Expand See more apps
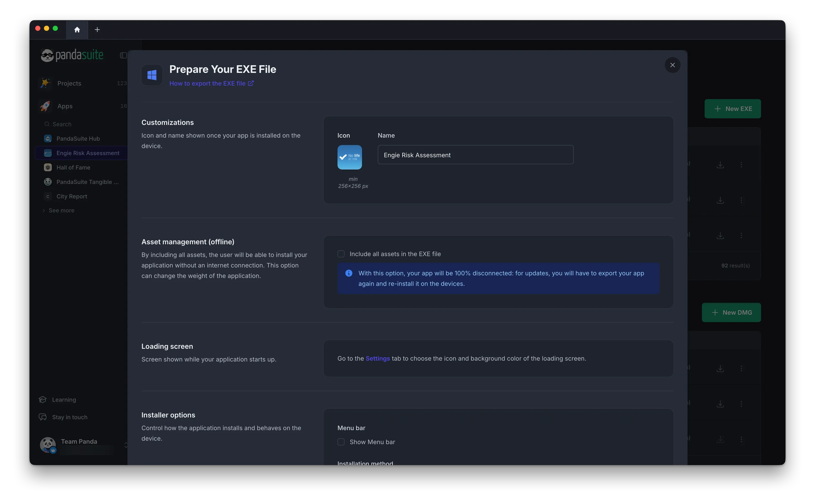This screenshot has width=815, height=504. [58, 210]
